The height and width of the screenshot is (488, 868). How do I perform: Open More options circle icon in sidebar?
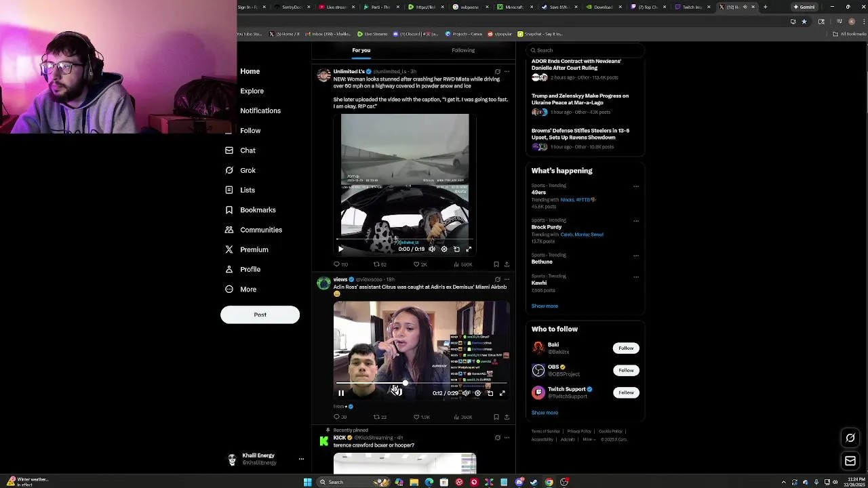click(x=229, y=289)
